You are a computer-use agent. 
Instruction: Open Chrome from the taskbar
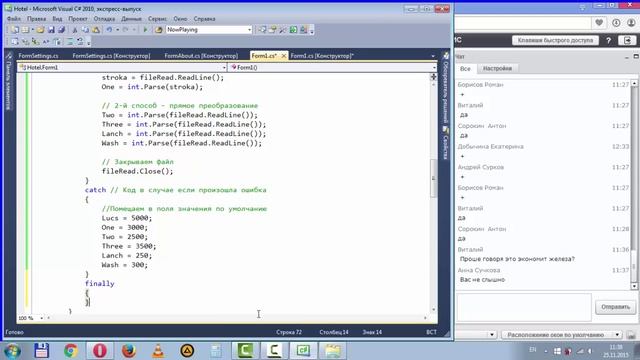click(71, 351)
